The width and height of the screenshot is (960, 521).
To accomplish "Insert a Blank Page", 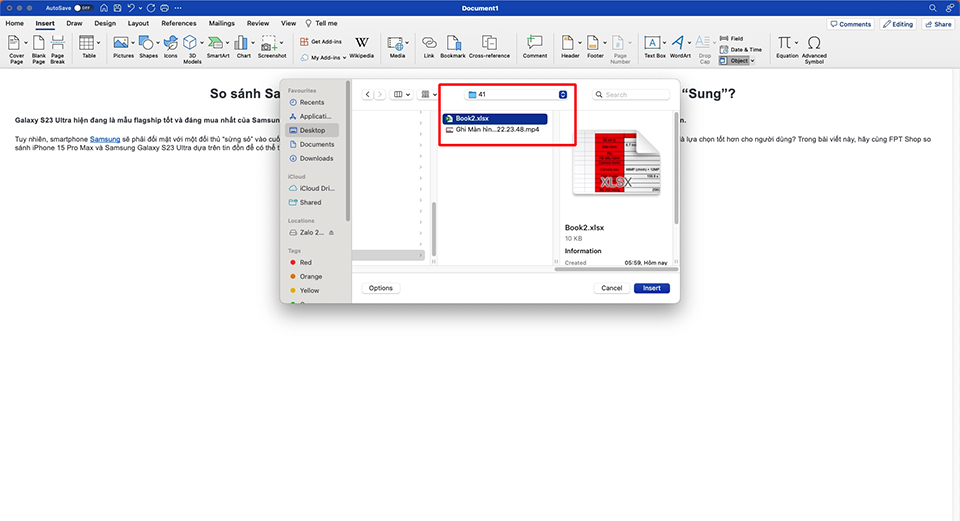I will [39, 49].
